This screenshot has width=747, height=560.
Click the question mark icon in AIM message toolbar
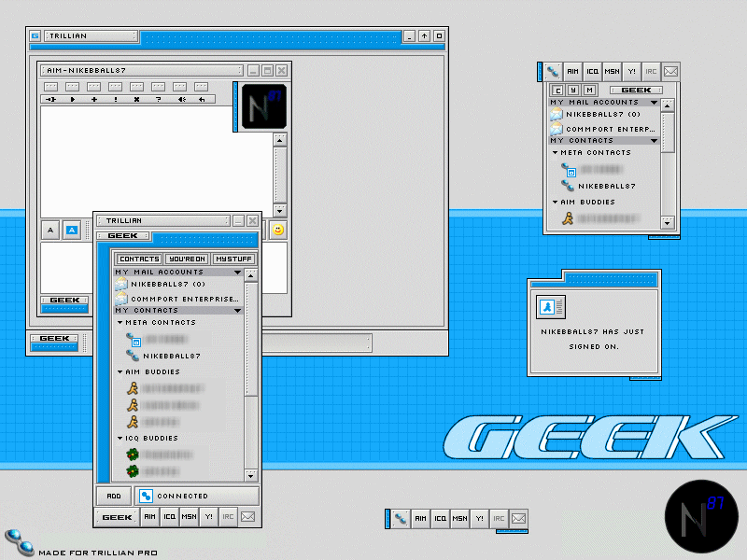tap(158, 100)
